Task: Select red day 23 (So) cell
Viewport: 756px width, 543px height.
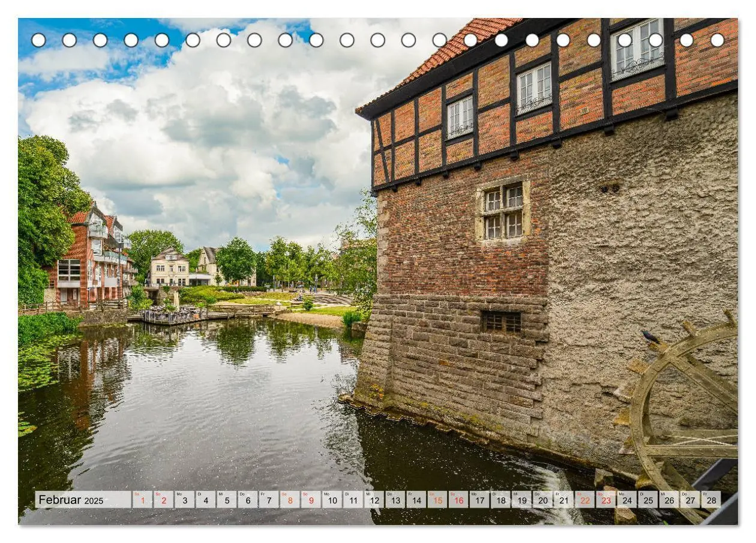Action: point(605,499)
